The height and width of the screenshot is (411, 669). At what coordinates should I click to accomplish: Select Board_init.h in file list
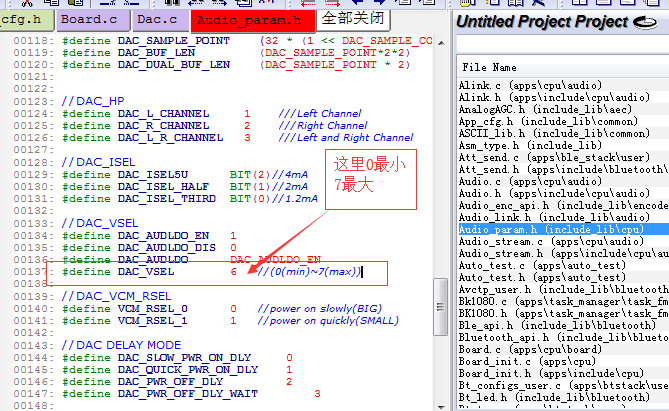pos(551,373)
